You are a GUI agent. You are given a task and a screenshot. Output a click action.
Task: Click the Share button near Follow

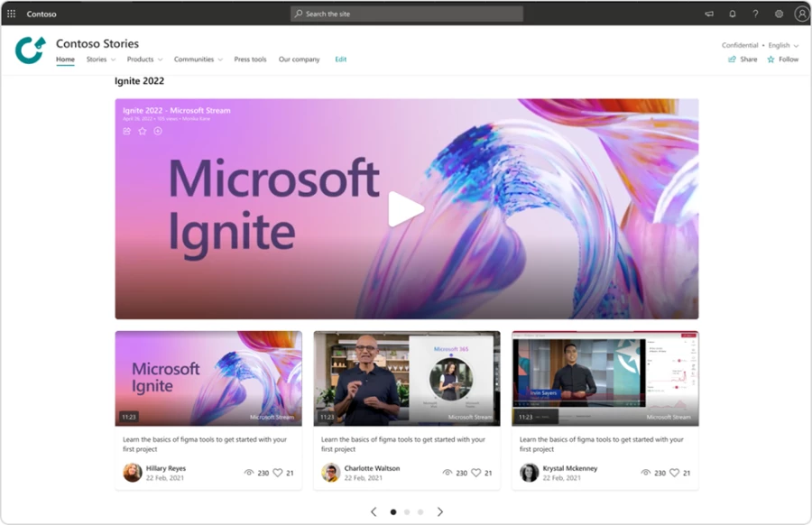(x=742, y=59)
